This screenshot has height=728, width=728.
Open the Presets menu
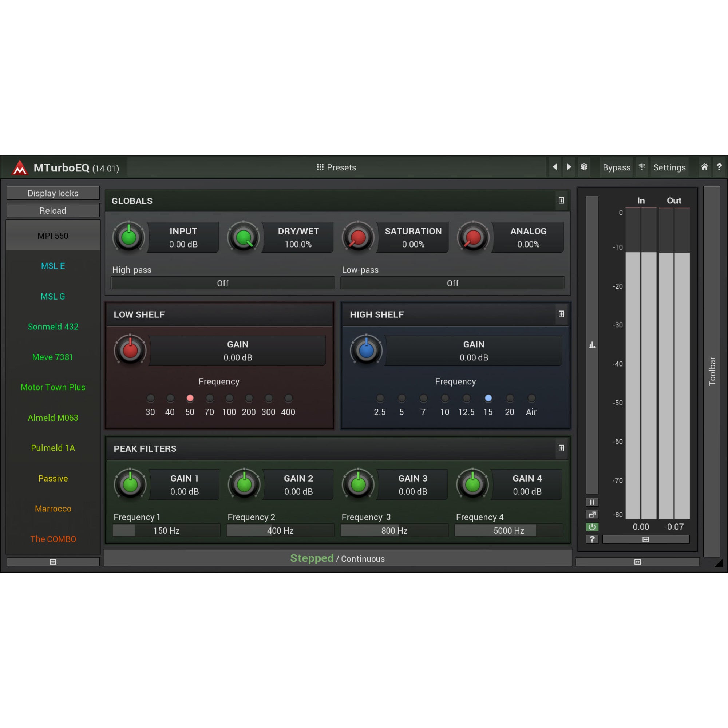tap(336, 167)
